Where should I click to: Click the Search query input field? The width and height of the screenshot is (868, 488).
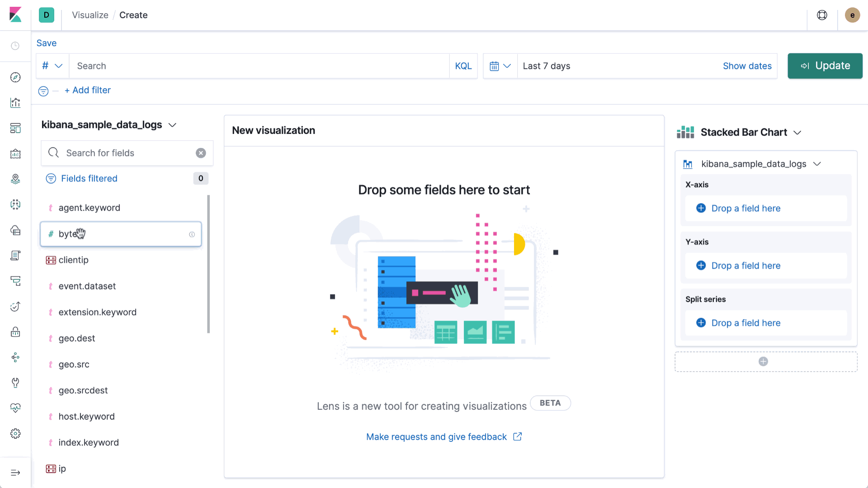259,66
